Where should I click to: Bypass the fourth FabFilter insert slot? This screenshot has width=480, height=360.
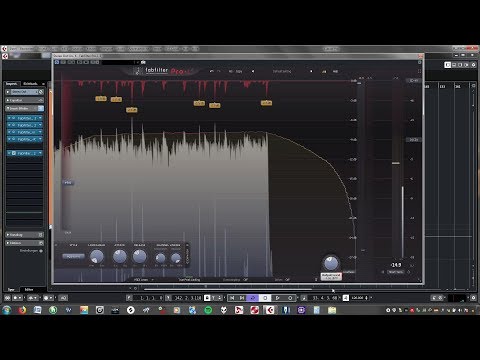point(9,139)
